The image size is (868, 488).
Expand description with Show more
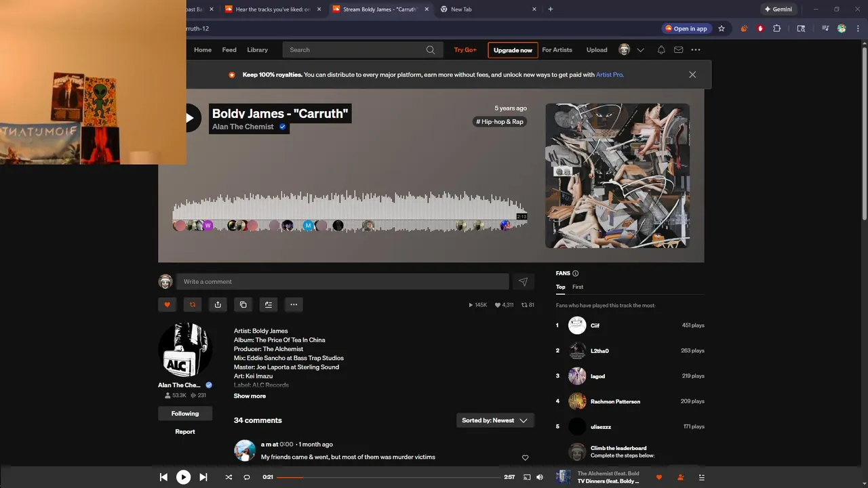click(x=250, y=396)
